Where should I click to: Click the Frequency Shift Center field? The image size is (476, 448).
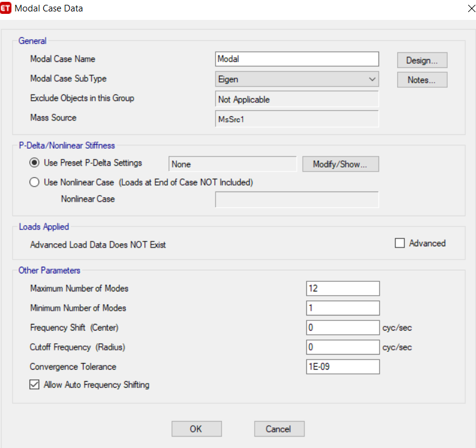pyautogui.click(x=343, y=328)
